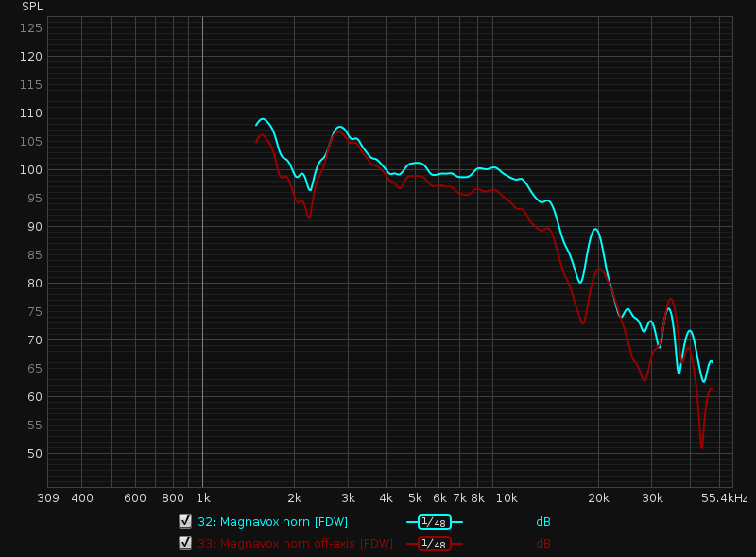Click the 30k frequency axis label
756x557 pixels.
[x=652, y=498]
